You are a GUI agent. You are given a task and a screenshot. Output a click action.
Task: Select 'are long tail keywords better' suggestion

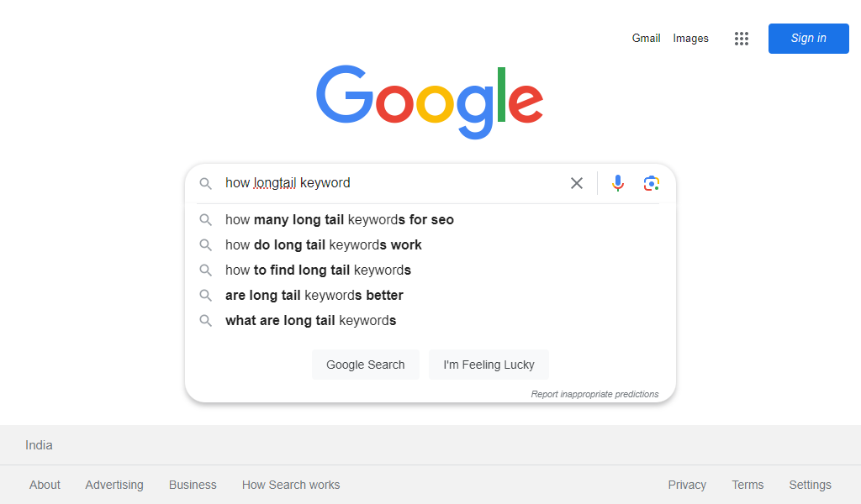coord(314,296)
